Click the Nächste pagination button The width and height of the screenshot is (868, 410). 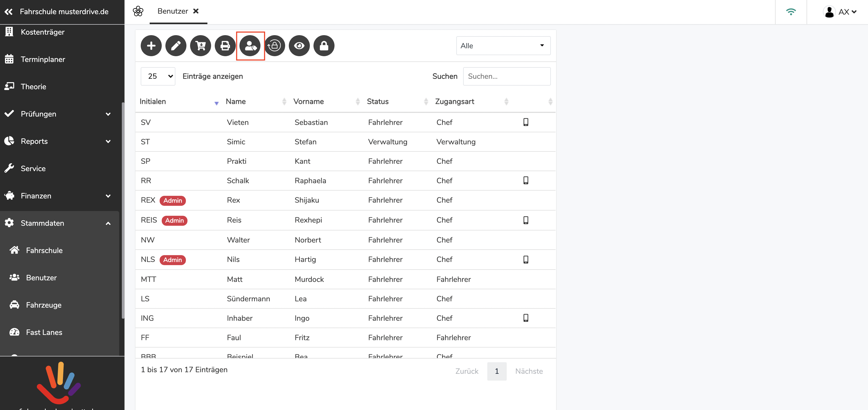pyautogui.click(x=529, y=371)
